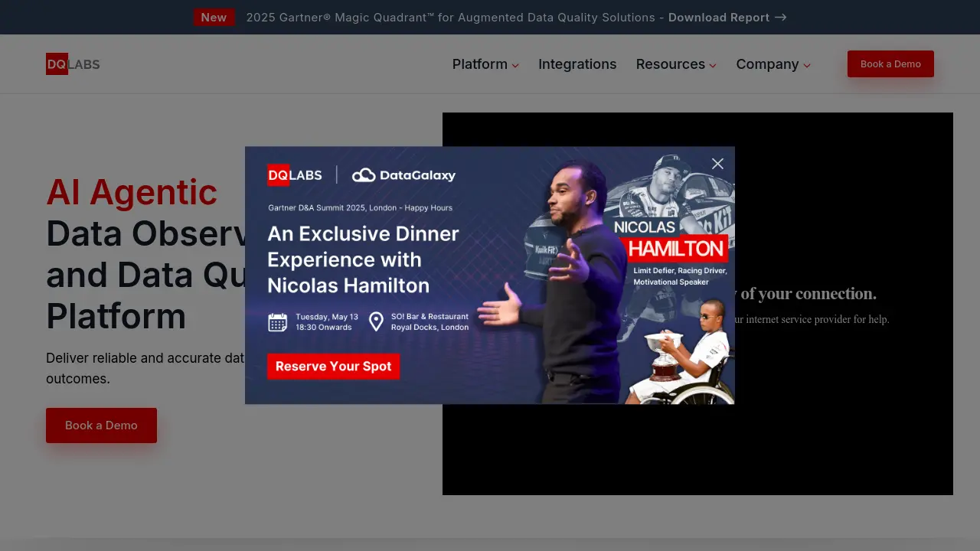
Task: Click Book a Demo below hero text
Action: pyautogui.click(x=101, y=425)
